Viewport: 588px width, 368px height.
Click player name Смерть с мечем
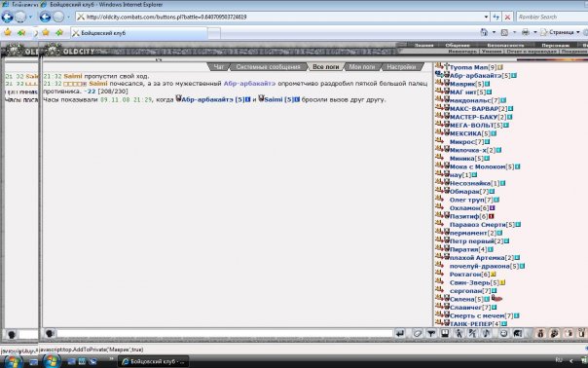tap(477, 315)
